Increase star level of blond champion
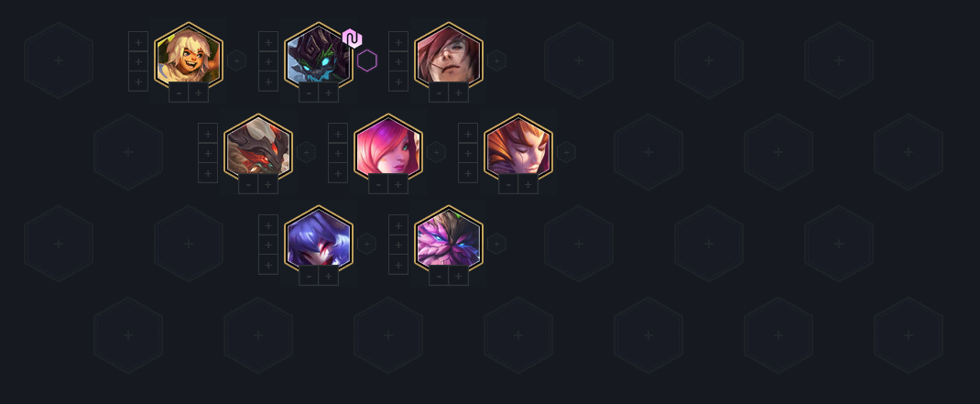Screen dimensions: 980x404 (x=199, y=93)
